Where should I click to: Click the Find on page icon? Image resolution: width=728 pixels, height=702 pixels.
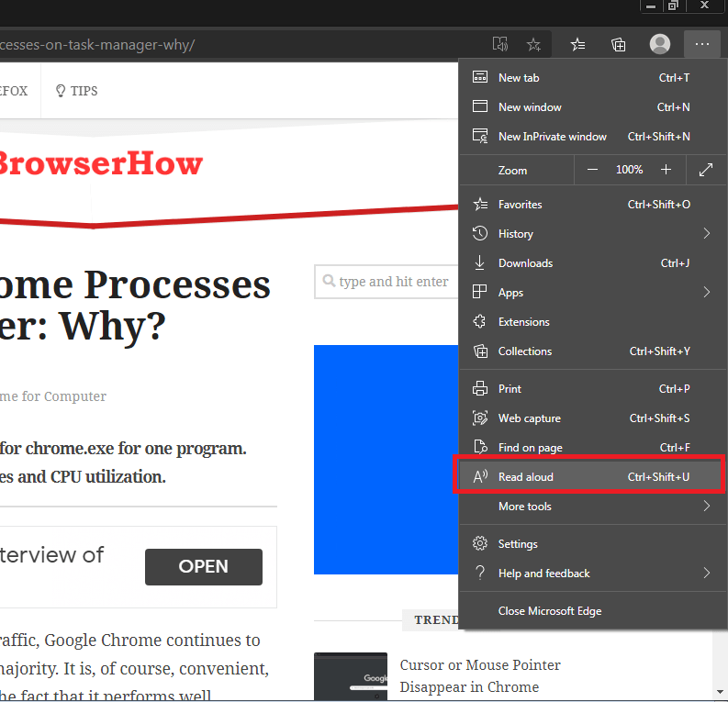coord(480,447)
